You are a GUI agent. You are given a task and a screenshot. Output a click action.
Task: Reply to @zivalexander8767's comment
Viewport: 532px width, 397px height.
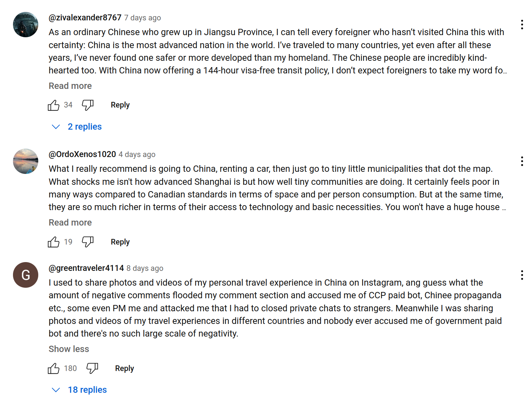click(x=120, y=105)
